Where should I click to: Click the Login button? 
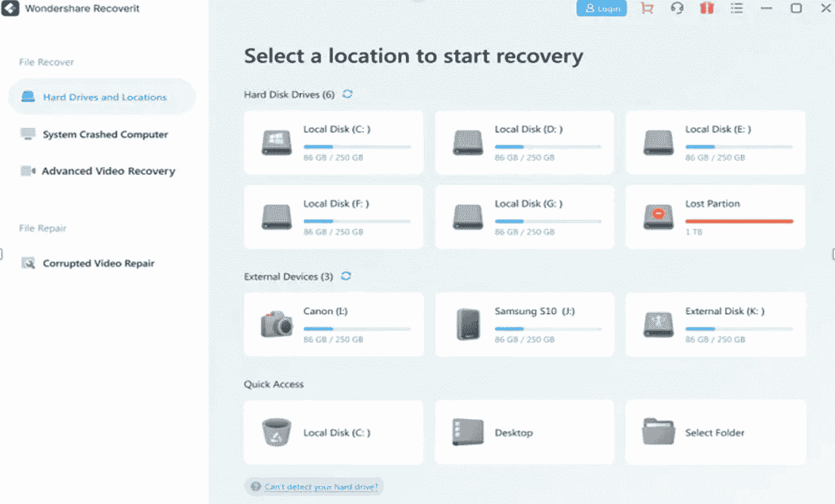click(x=602, y=8)
